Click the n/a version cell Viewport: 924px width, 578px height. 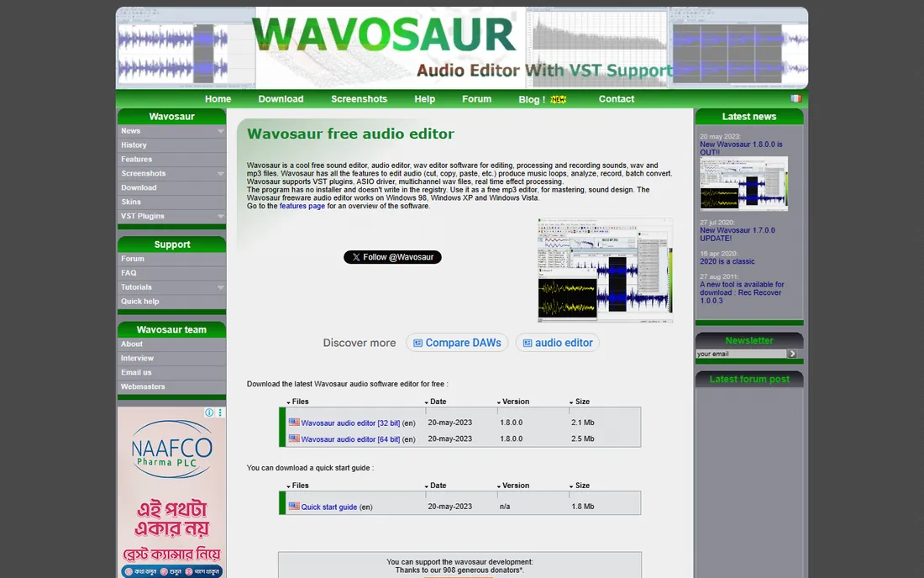point(505,507)
